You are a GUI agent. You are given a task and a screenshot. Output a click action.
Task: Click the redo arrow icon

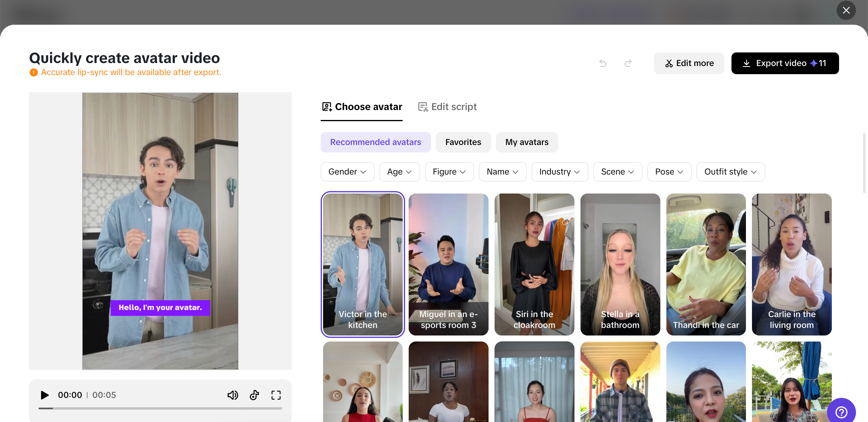(x=628, y=63)
